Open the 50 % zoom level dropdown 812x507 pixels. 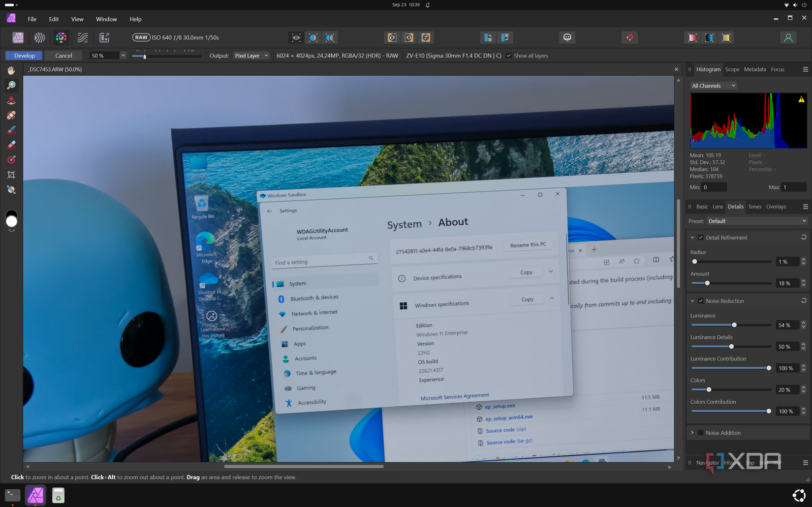pos(123,56)
